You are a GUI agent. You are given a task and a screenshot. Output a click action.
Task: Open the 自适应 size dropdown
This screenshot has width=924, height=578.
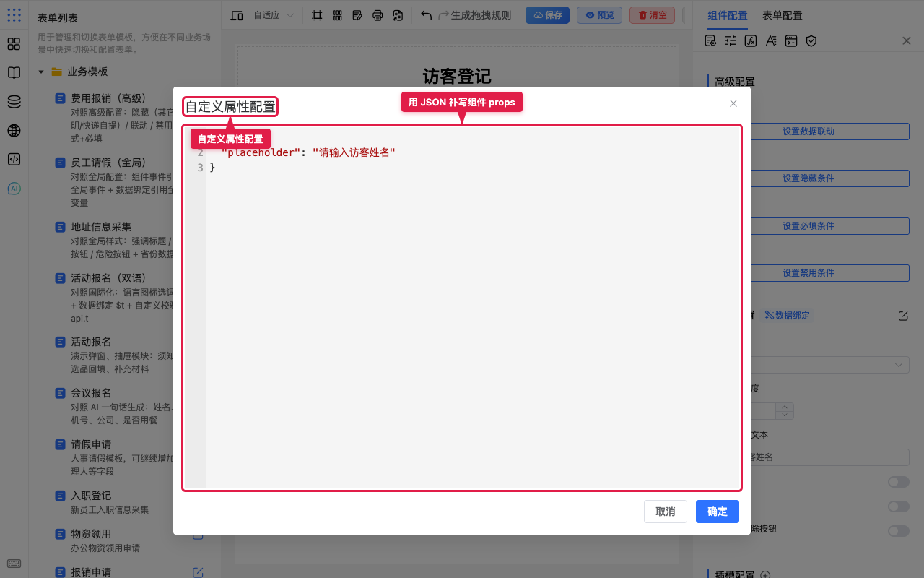point(274,15)
